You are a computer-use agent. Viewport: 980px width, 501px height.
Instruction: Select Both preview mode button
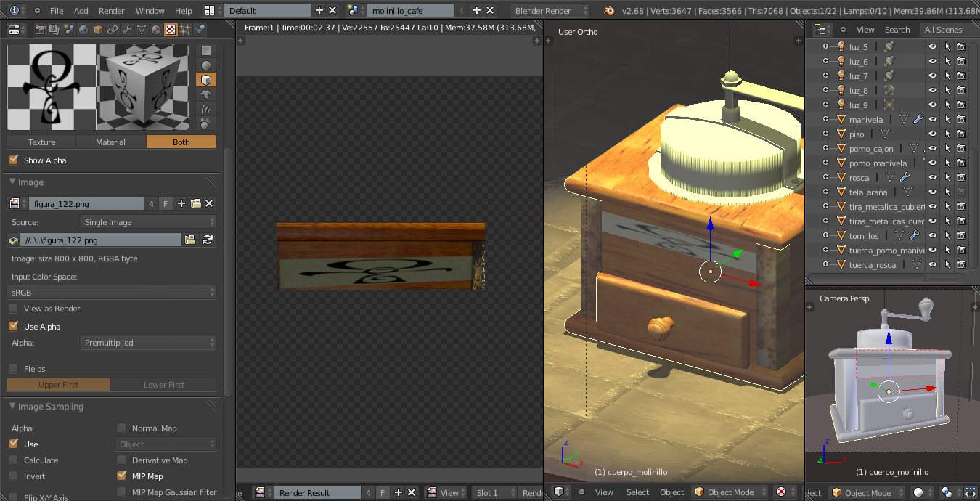point(181,142)
